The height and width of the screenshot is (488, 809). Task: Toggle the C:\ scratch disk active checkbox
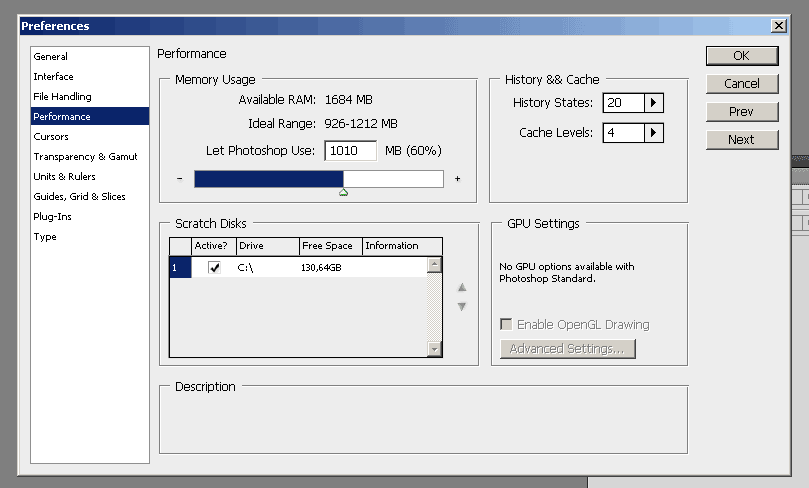[214, 268]
